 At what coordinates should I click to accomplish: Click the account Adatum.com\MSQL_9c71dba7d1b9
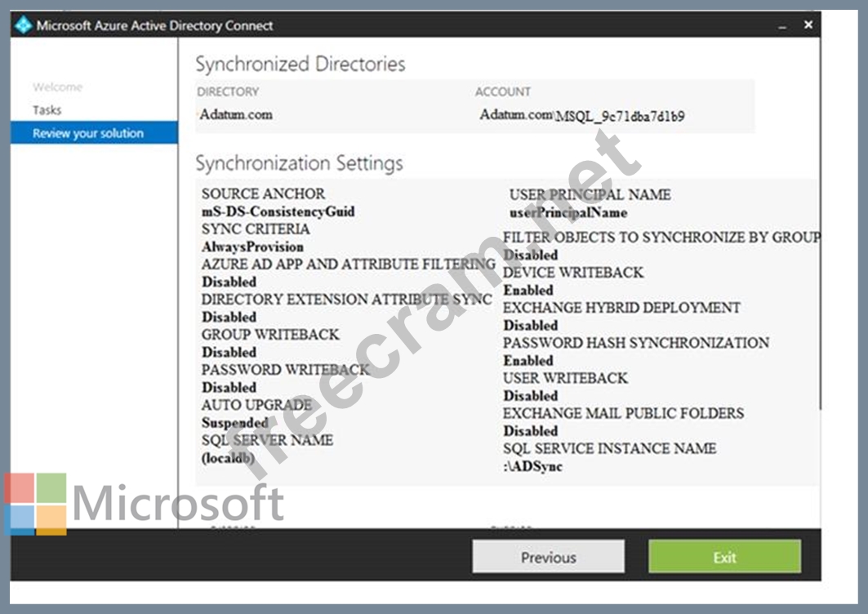pyautogui.click(x=582, y=115)
